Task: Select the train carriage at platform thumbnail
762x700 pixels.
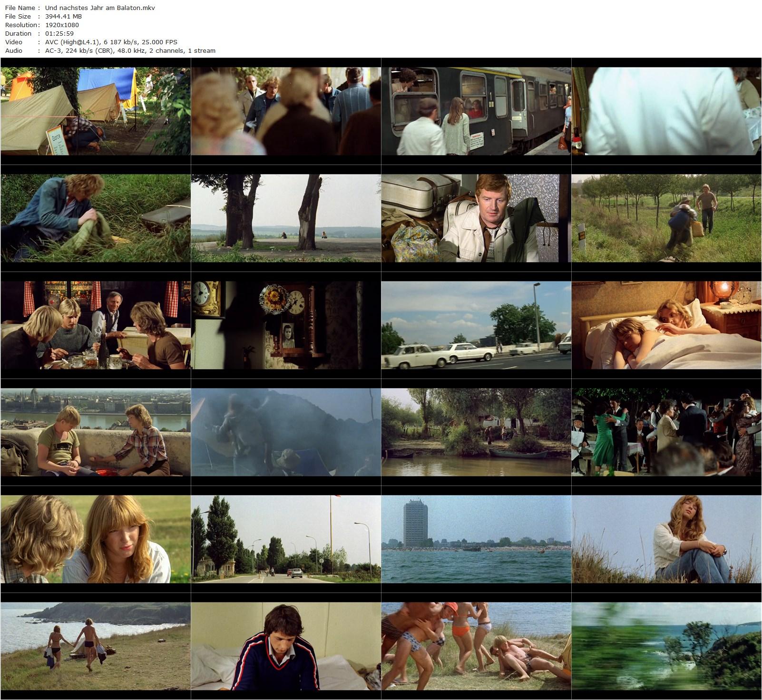Action: (476, 111)
